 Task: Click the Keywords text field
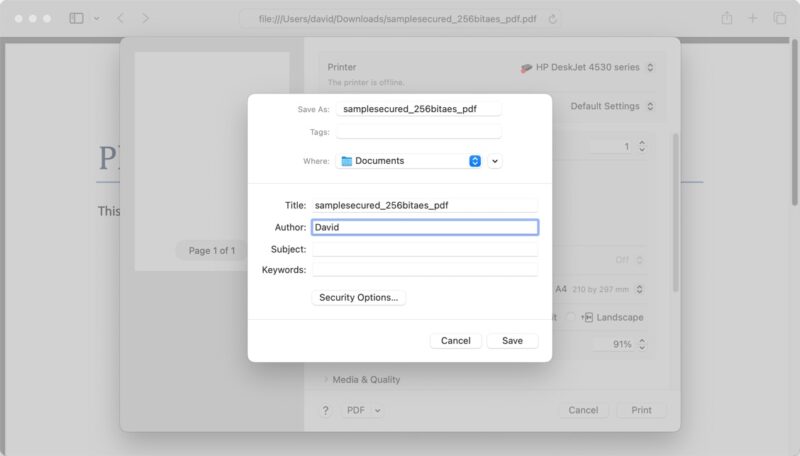[x=424, y=269]
